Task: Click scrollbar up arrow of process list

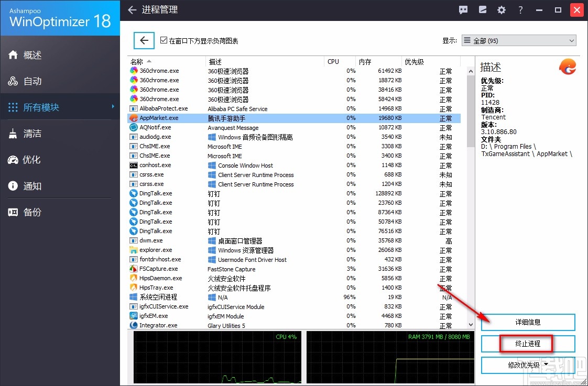Action: coord(471,71)
